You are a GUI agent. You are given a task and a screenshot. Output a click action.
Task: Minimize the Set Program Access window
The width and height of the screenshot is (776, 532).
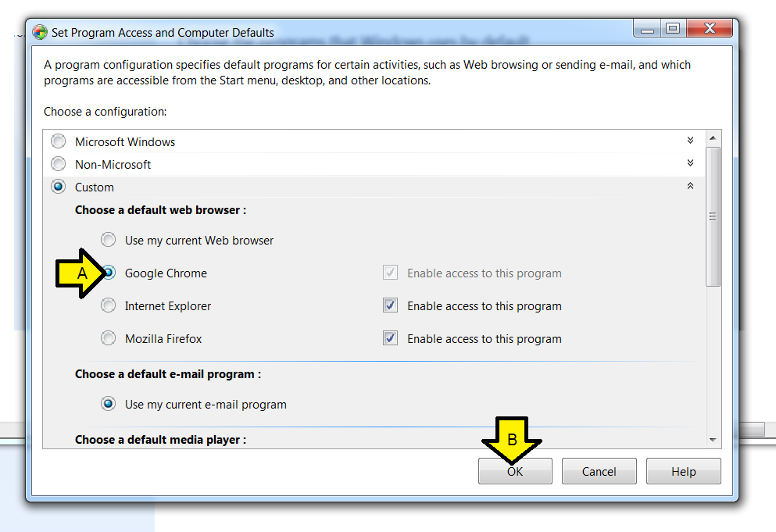click(647, 29)
